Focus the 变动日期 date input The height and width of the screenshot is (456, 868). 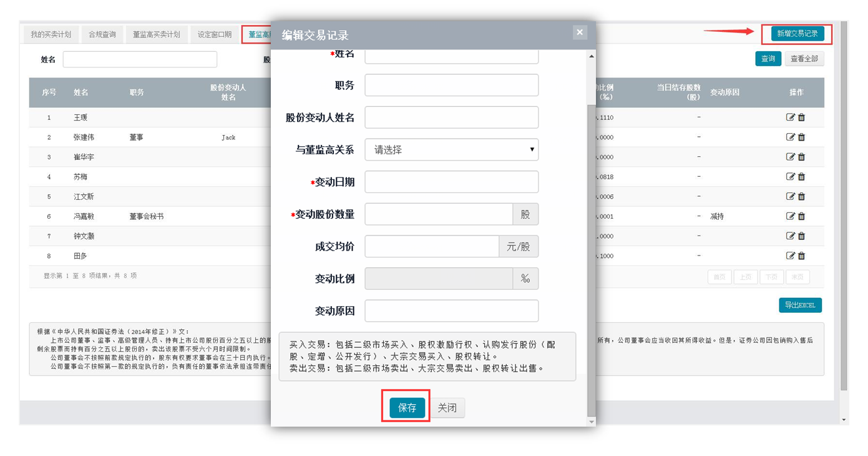(x=451, y=182)
